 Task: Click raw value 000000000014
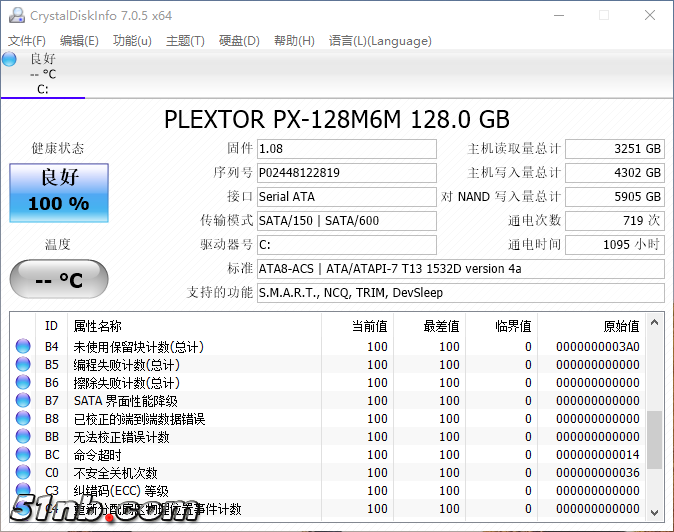[x=597, y=455]
